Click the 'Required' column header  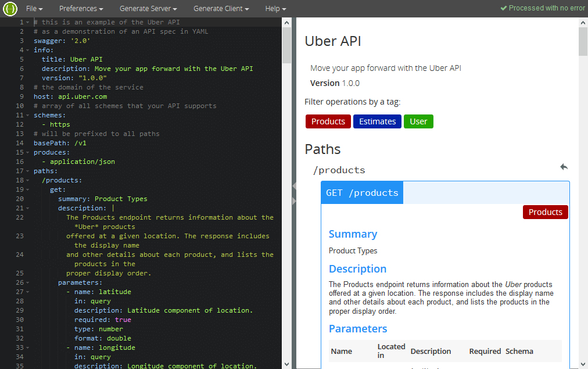(x=485, y=352)
